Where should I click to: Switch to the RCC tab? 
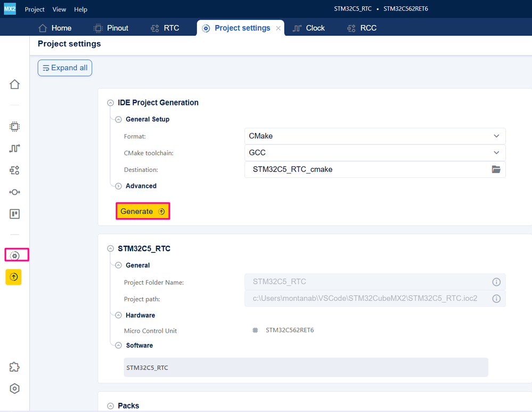362,28
